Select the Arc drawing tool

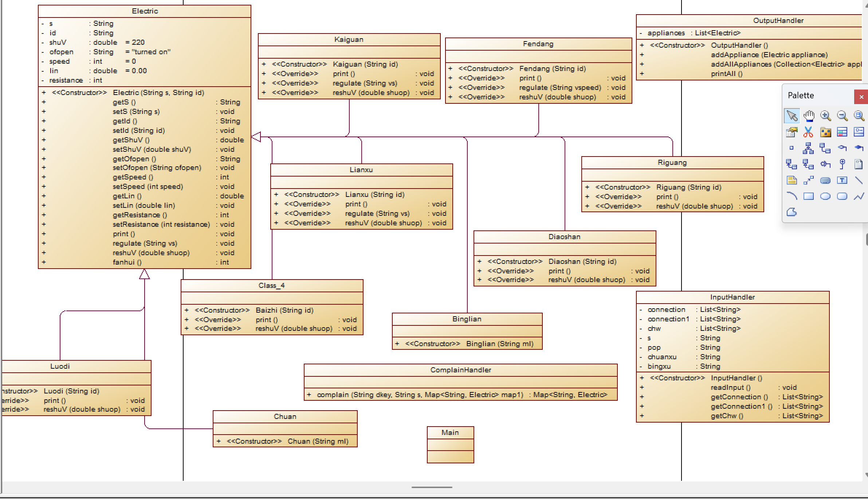click(x=792, y=196)
